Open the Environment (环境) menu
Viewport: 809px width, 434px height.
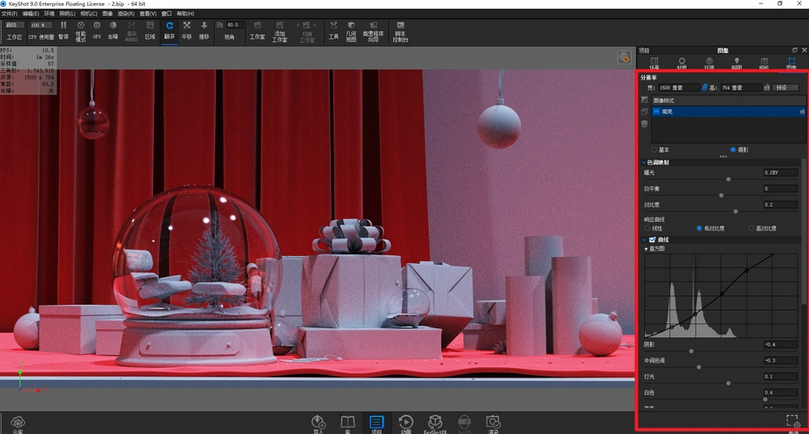pos(49,13)
